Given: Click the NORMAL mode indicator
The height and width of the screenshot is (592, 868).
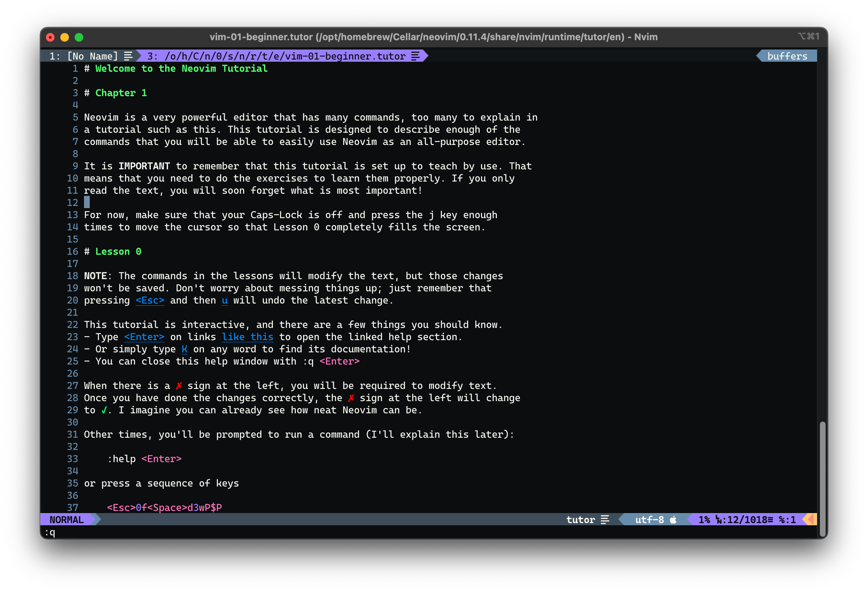Looking at the screenshot, I should pos(66,520).
